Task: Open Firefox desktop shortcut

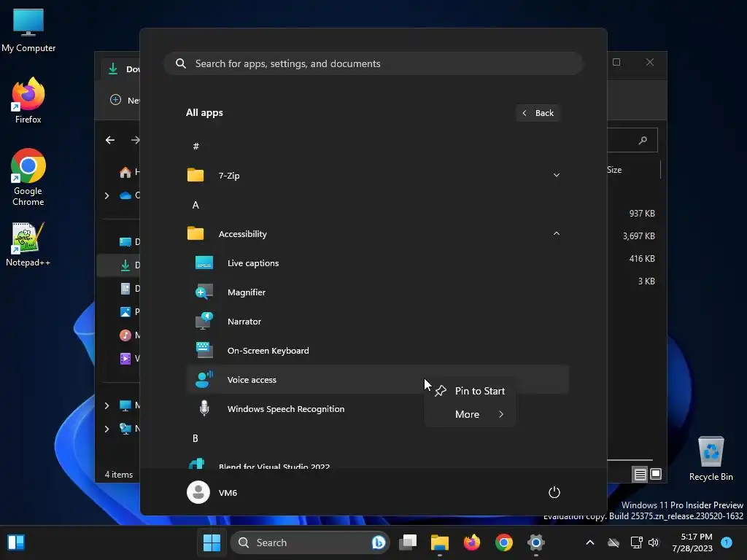Action: click(x=28, y=101)
